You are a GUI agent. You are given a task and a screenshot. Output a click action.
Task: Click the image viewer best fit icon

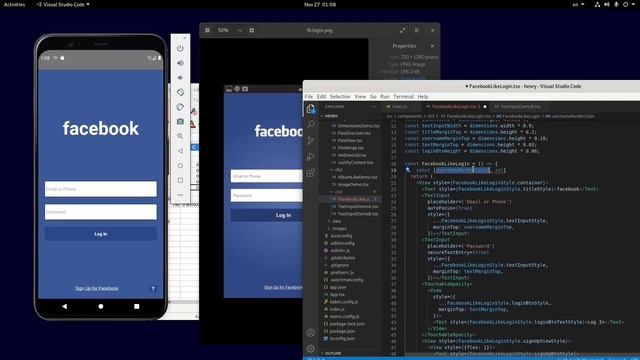[x=251, y=30]
